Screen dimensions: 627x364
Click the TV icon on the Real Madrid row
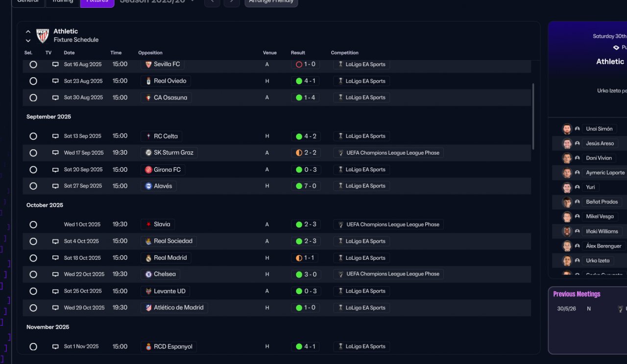pos(55,258)
